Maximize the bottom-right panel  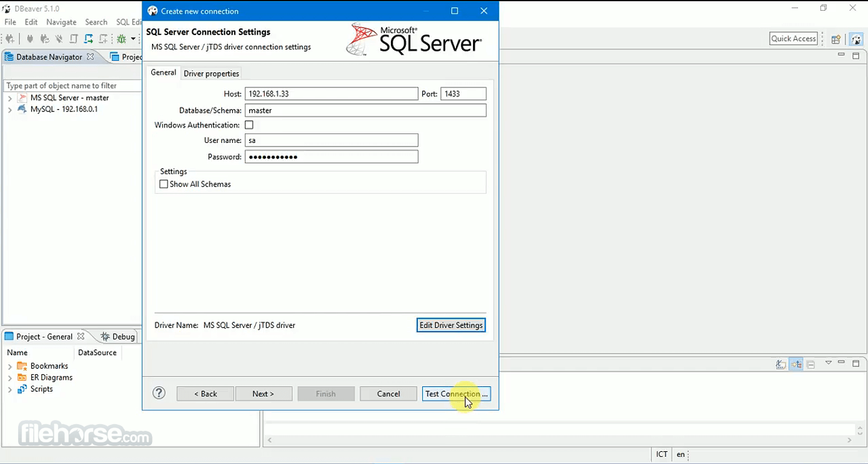(x=856, y=363)
